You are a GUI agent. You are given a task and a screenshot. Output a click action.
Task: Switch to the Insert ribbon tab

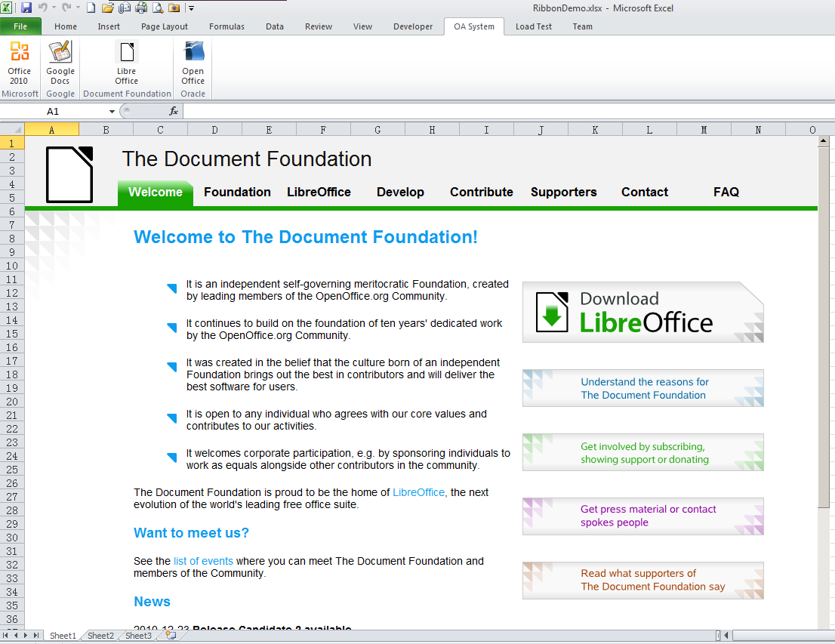[109, 26]
